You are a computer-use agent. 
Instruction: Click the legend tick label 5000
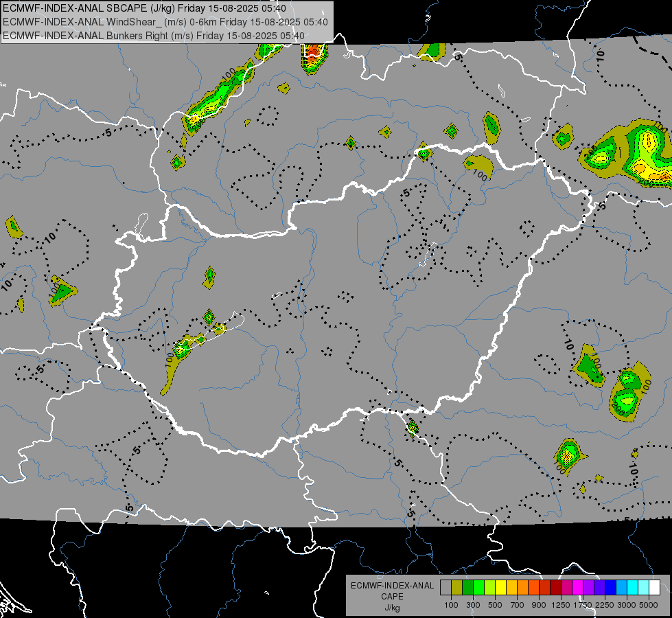click(x=649, y=605)
